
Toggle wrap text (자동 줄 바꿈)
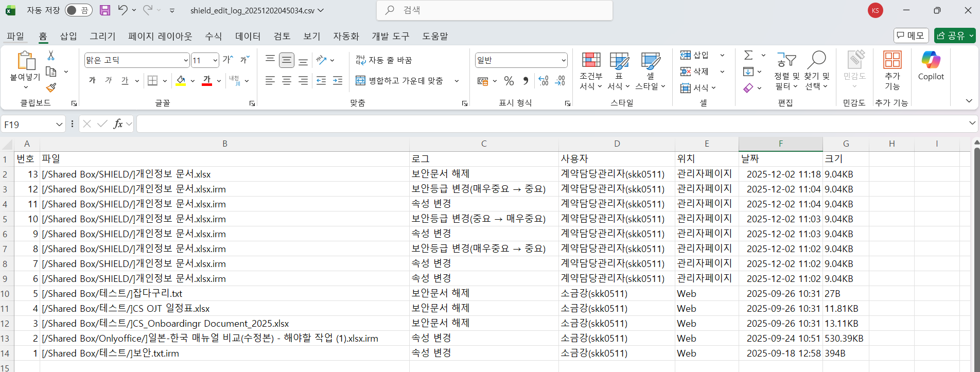(x=384, y=60)
